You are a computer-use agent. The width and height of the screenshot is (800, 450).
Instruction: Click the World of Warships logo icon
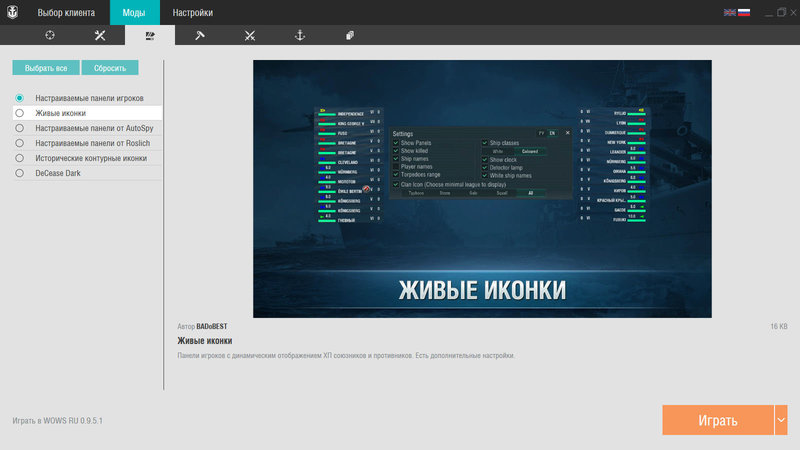(x=12, y=12)
